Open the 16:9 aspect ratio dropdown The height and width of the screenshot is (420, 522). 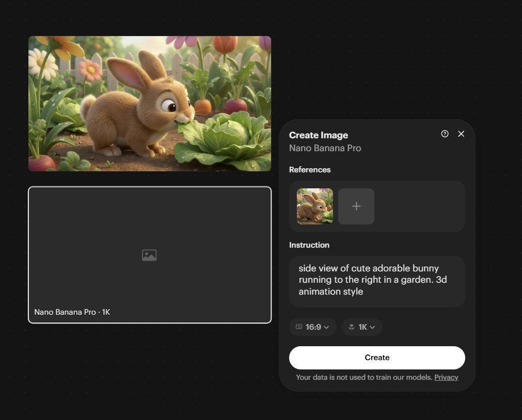coord(312,327)
